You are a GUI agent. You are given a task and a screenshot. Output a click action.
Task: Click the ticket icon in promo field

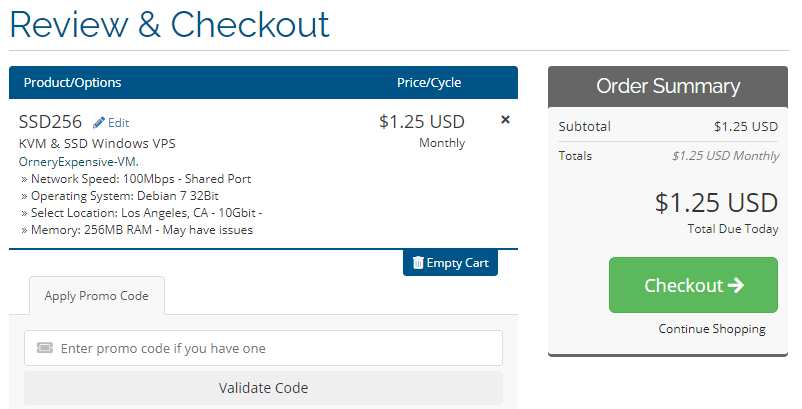44,349
